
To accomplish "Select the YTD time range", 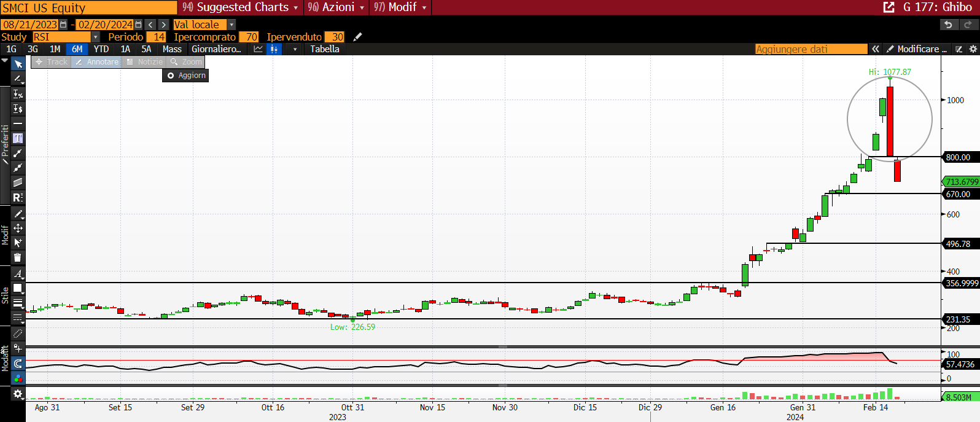I will (101, 49).
